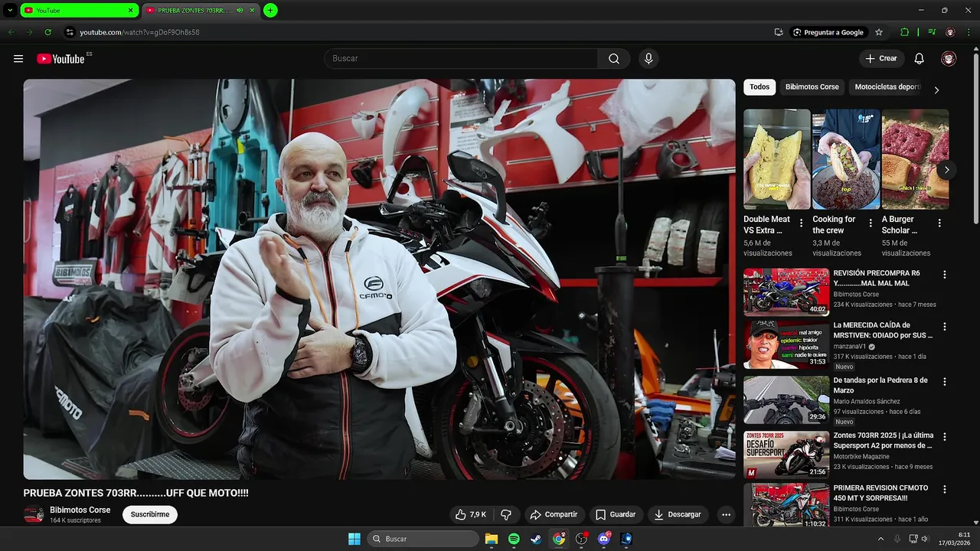
Task: Open browser extensions puzzle icon
Action: tap(905, 32)
